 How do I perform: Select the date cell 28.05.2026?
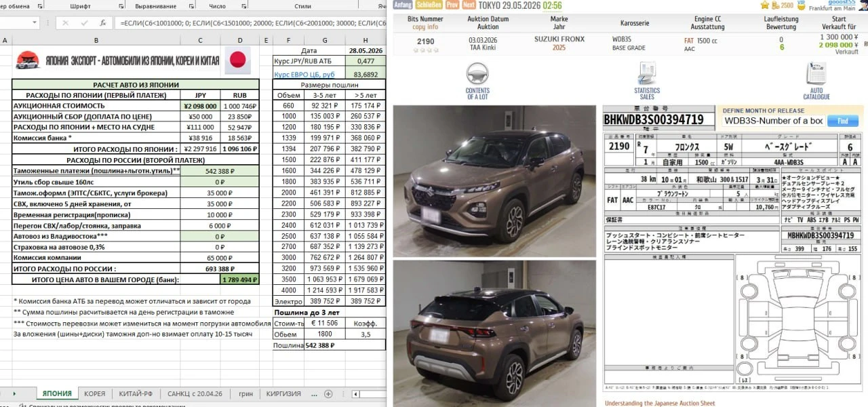[x=366, y=50]
